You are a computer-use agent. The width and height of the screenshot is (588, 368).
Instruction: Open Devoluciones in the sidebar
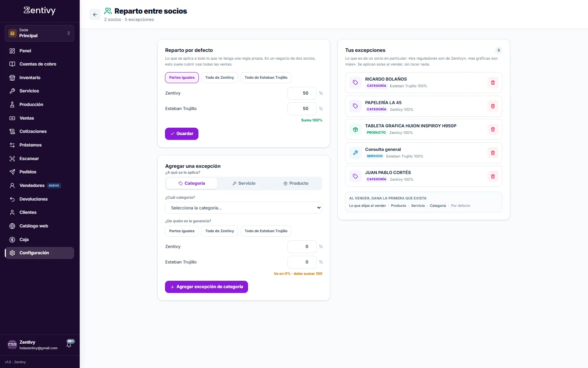[x=39, y=199]
